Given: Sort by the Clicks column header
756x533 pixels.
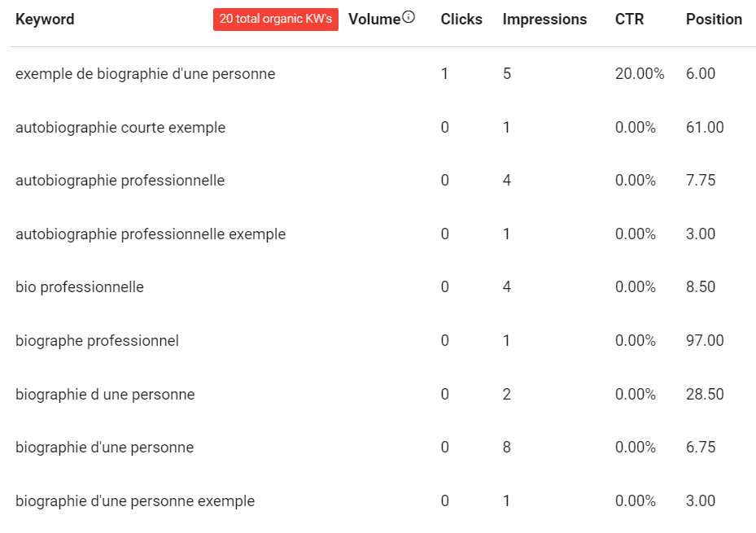Looking at the screenshot, I should coord(461,20).
